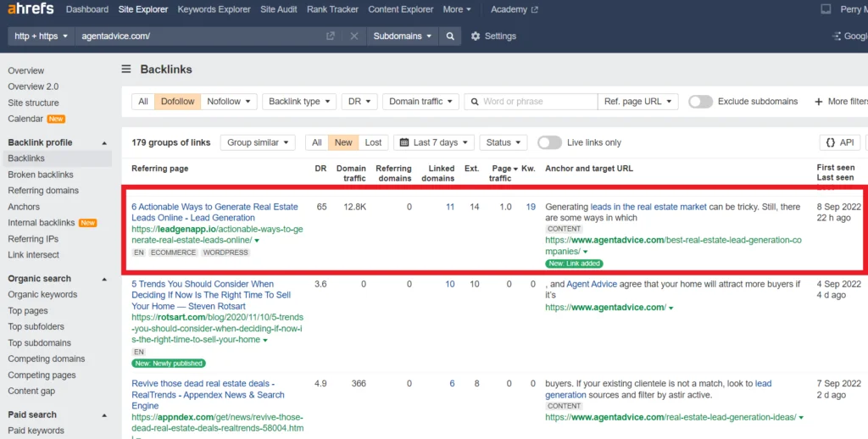The image size is (868, 439).
Task: Click linked domains value 11 for leadgenapp.io
Action: (x=450, y=207)
